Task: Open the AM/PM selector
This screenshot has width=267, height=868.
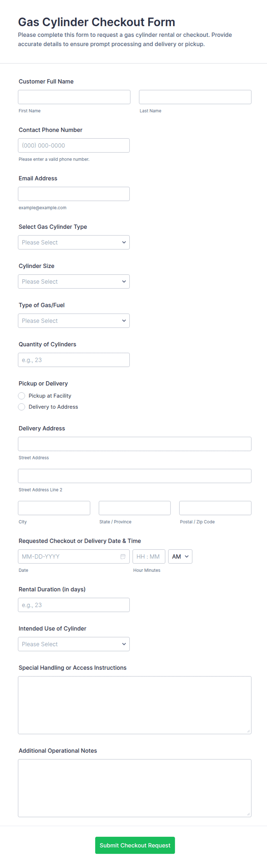Action: point(180,556)
